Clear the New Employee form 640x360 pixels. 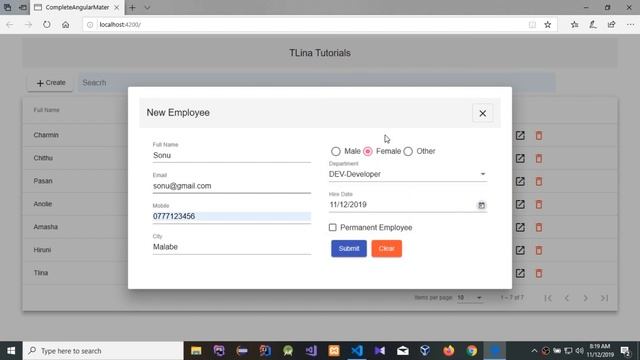[387, 249]
